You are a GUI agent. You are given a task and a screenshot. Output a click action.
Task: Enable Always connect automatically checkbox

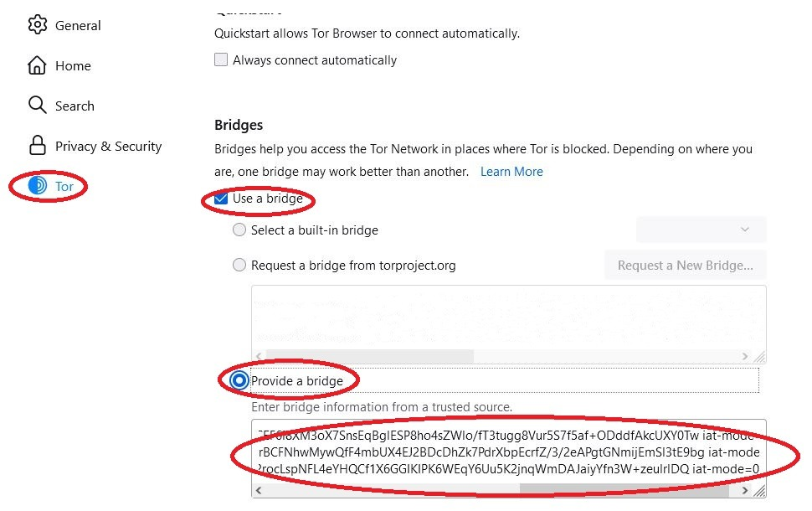[x=221, y=60]
